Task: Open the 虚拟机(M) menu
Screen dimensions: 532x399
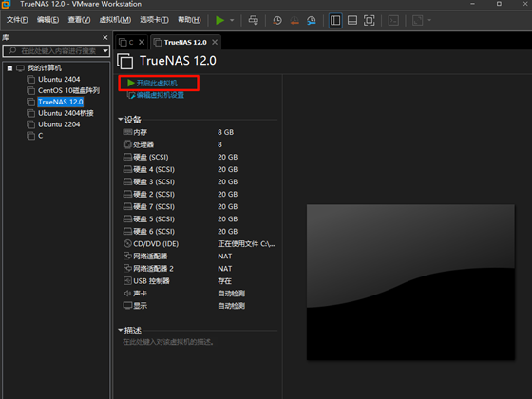Action: coord(115,20)
